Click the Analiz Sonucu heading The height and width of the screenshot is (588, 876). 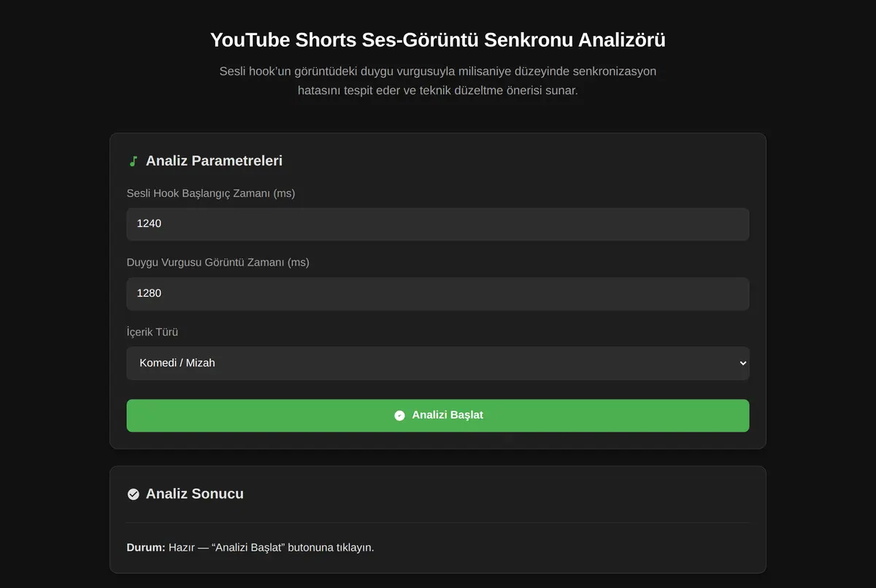pyautogui.click(x=195, y=494)
